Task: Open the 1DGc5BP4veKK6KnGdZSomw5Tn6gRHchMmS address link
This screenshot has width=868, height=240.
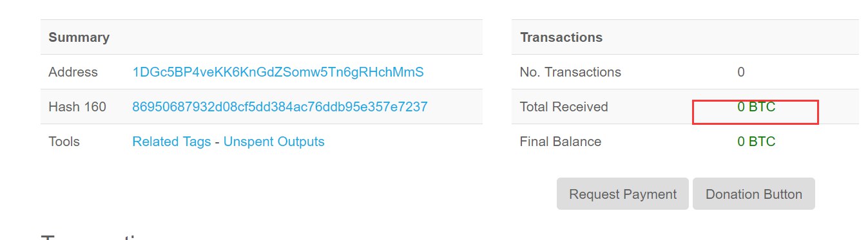Action: click(278, 72)
